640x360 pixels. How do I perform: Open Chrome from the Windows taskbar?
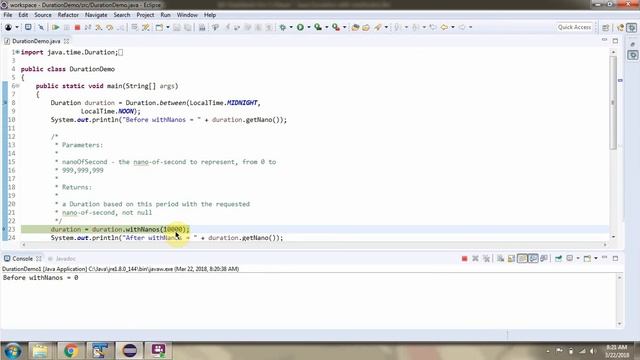tap(71, 351)
